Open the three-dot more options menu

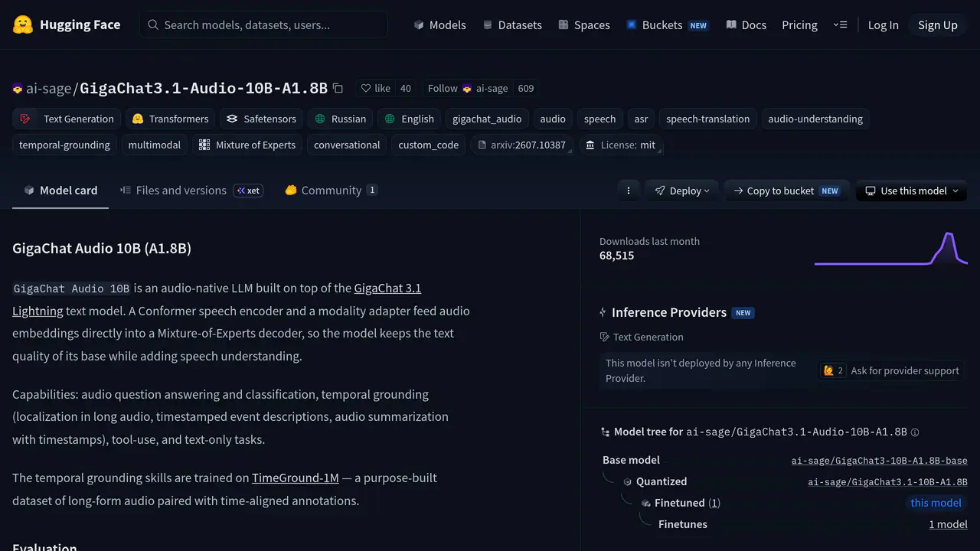pos(628,191)
